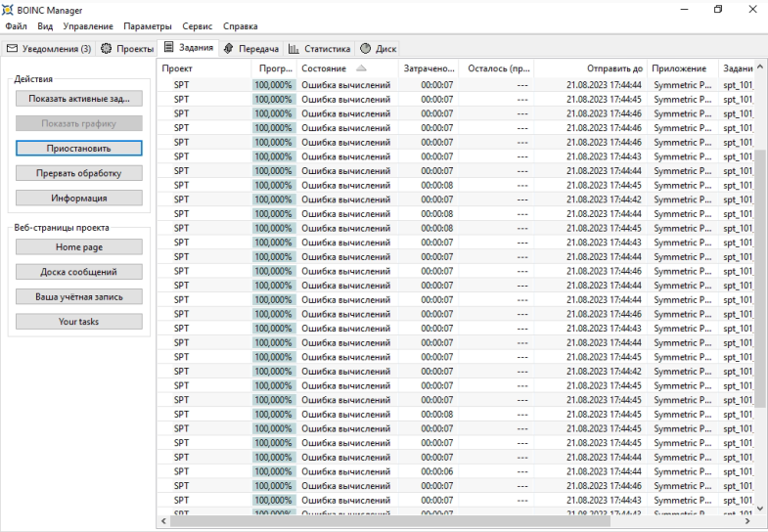The width and height of the screenshot is (768, 532).
Task: Click the Приостановить button
Action: [79, 149]
